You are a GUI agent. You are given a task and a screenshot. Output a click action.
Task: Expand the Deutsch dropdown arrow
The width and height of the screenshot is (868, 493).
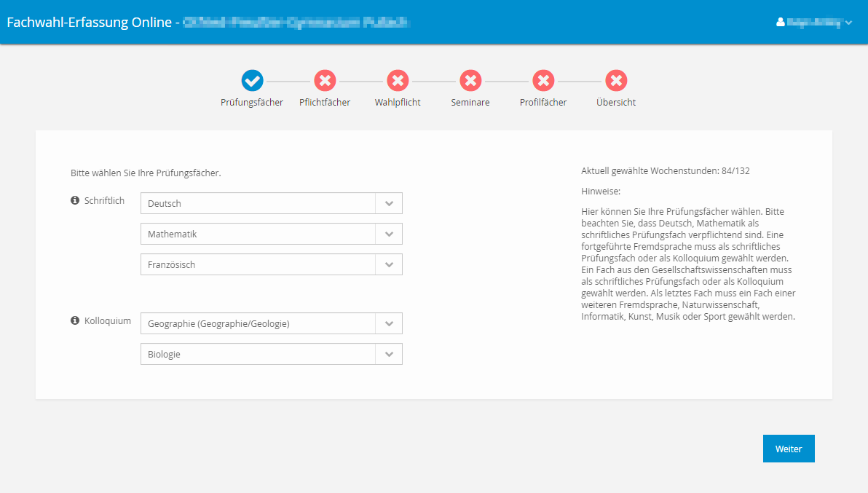[x=389, y=203]
